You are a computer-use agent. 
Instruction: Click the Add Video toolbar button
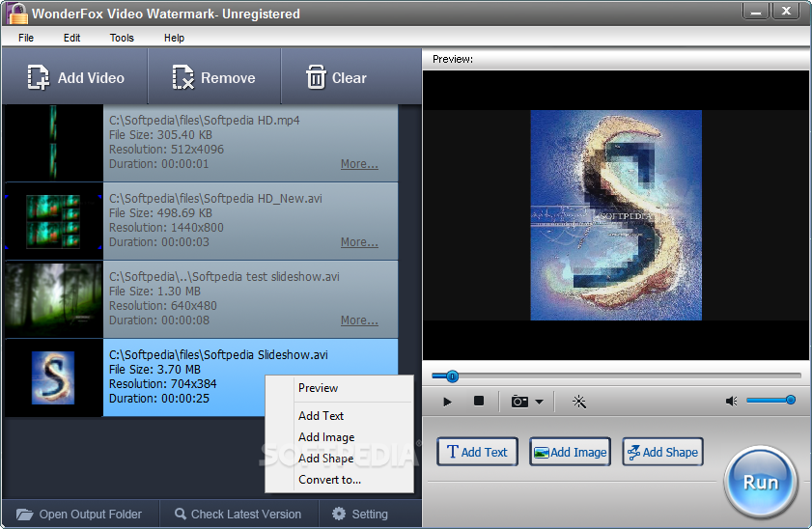pyautogui.click(x=75, y=77)
